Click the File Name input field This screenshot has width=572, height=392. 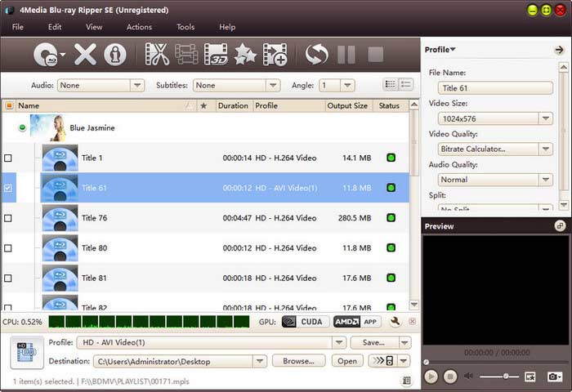point(495,88)
